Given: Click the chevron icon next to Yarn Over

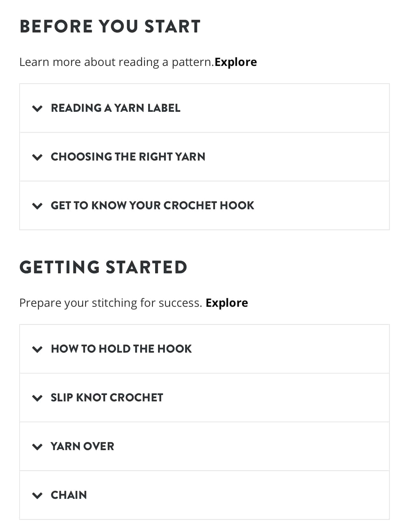Looking at the screenshot, I should pyautogui.click(x=37, y=447).
